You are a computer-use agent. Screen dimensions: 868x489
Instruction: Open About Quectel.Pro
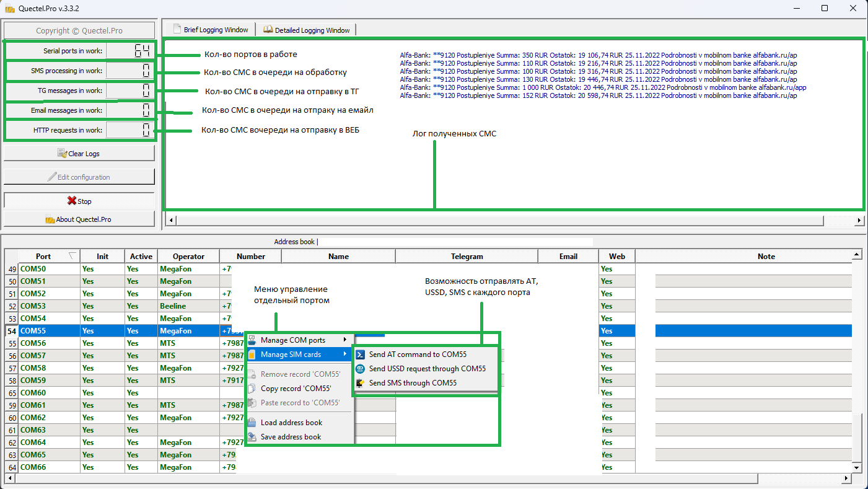pos(79,219)
